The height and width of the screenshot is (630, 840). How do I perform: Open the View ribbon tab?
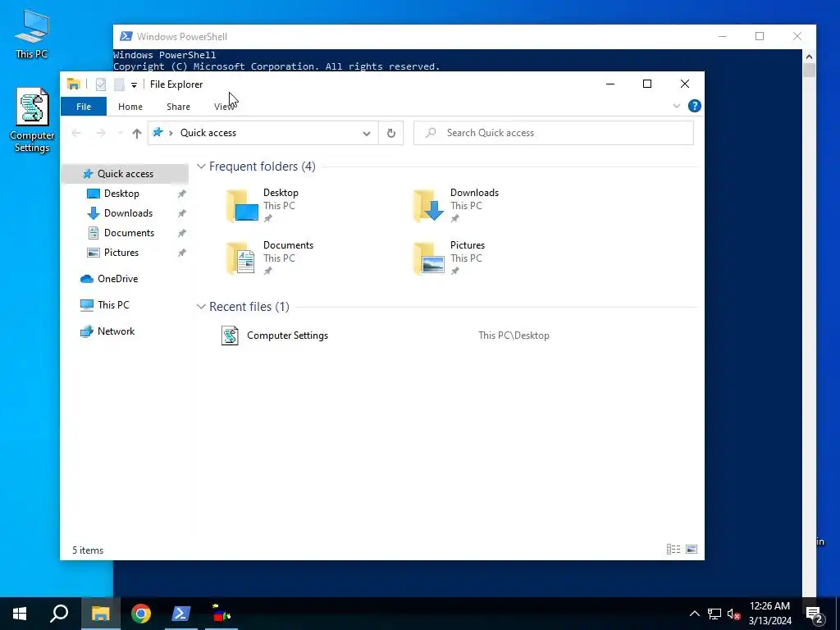click(224, 107)
